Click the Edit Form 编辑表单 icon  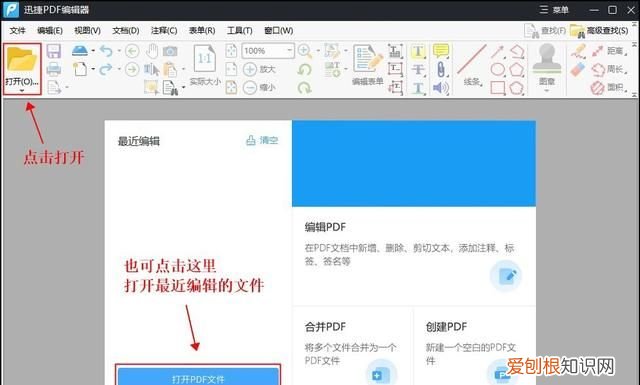click(x=368, y=59)
